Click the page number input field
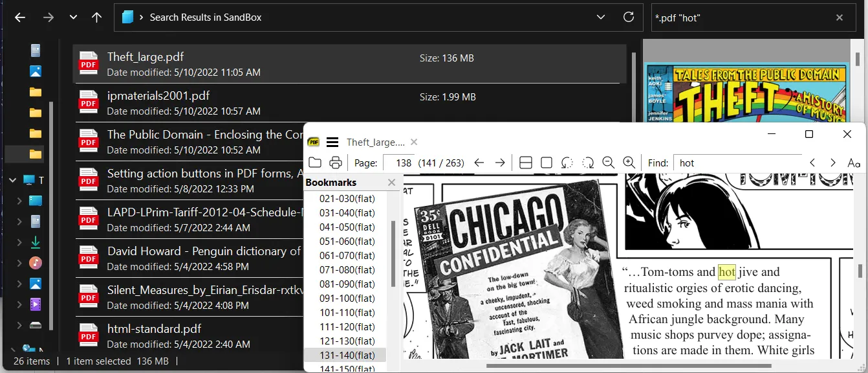 click(398, 163)
